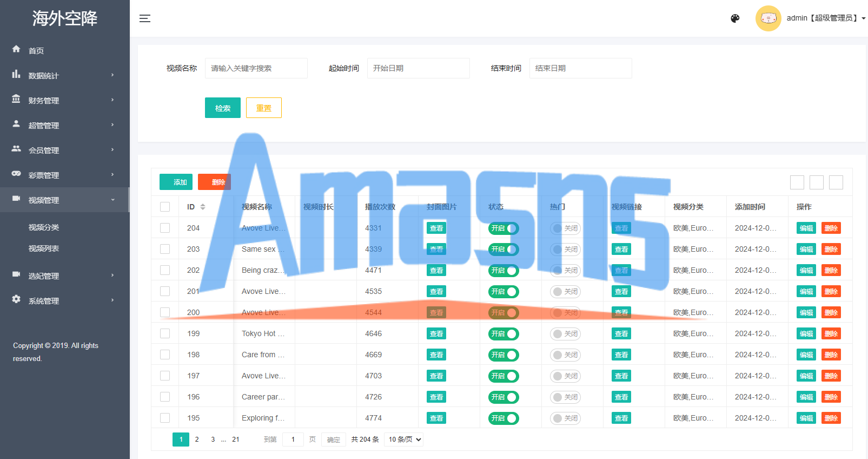Expand the 数据统计 menu chevron
Image resolution: width=868 pixels, height=459 pixels.
tap(112, 75)
